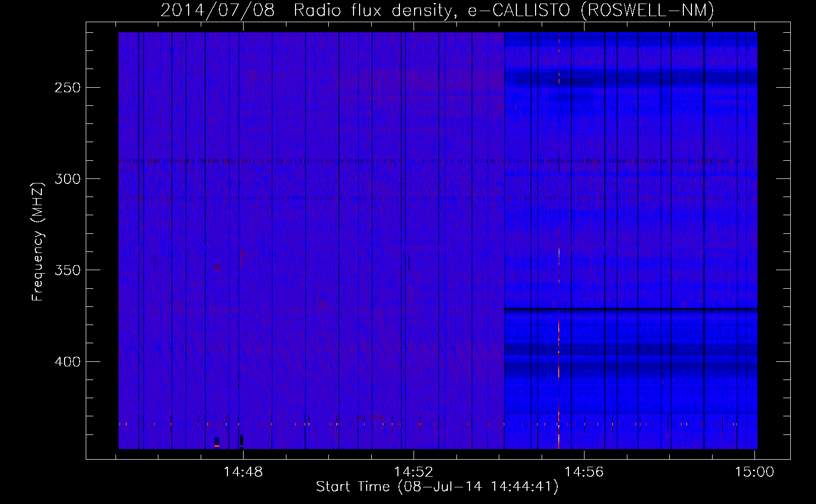
Task: Click the 'Frequency (MHZ)' axis label
Action: point(38,241)
